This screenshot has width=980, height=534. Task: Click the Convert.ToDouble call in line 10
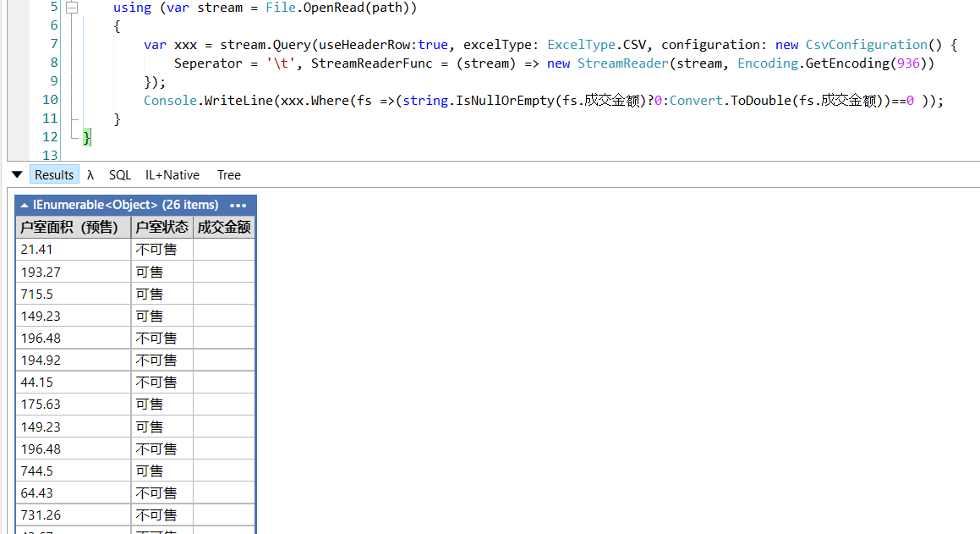point(731,101)
